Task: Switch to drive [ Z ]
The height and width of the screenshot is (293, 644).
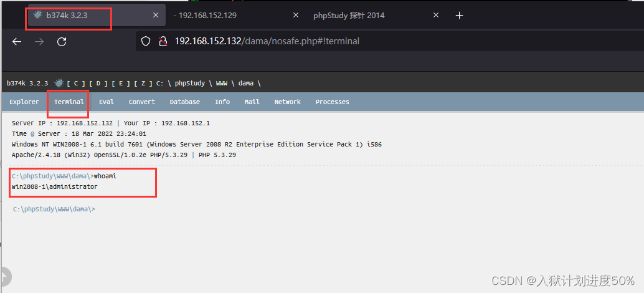Action: tap(143, 84)
